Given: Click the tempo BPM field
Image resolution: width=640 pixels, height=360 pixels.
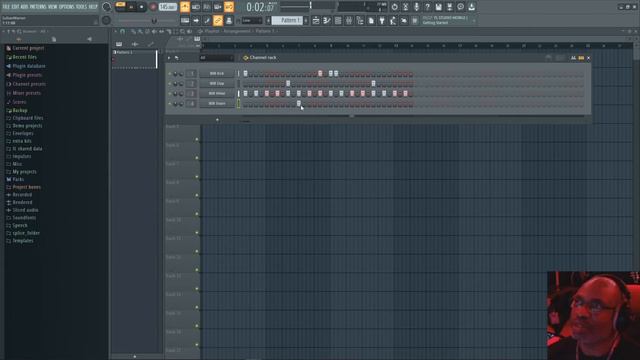Looking at the screenshot, I should coord(168,7).
